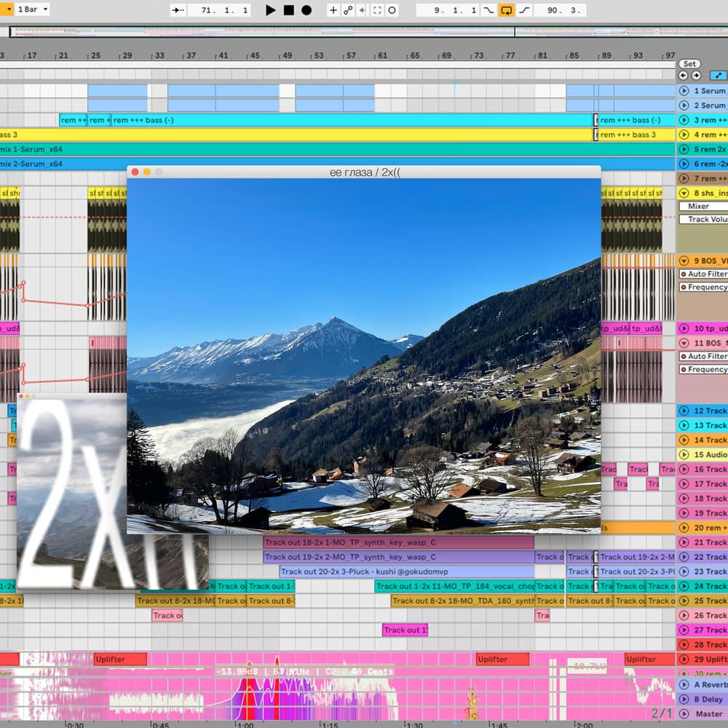Click the Automation Mode icon
Image resolution: width=728 pixels, height=728 pixels.
click(349, 9)
